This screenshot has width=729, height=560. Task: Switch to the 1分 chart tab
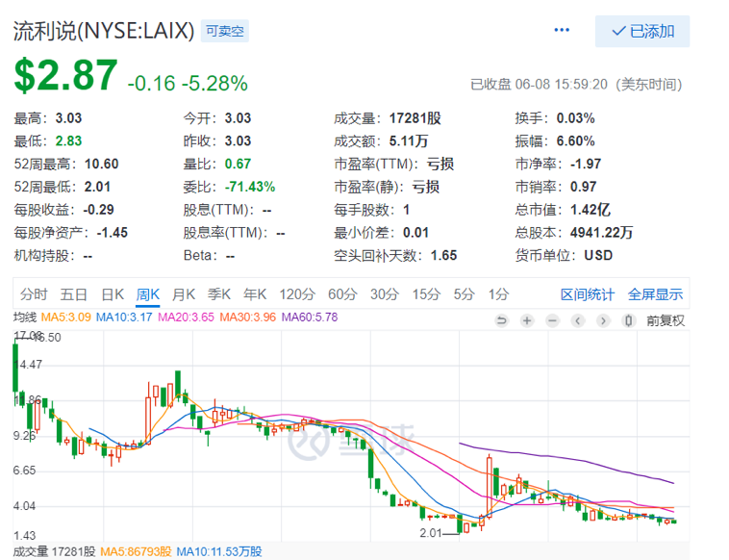(x=498, y=294)
